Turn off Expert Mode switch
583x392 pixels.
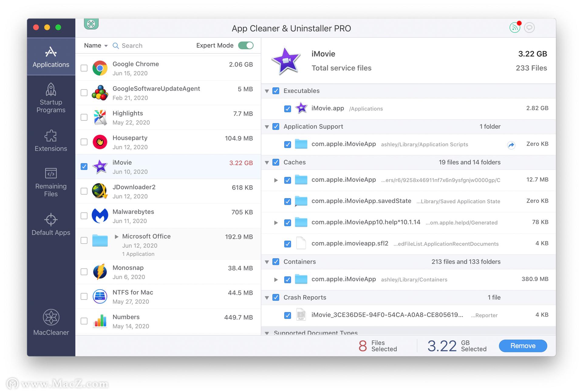[246, 46]
